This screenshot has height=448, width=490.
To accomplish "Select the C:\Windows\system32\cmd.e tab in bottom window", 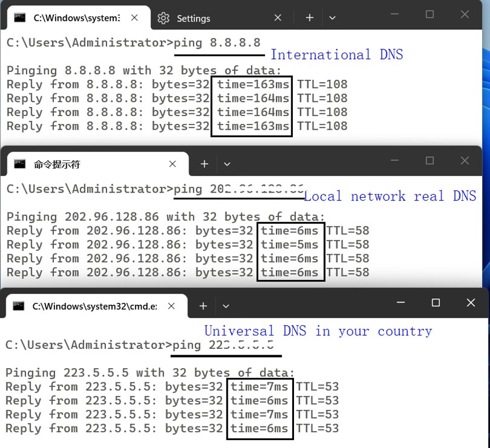I will coord(96,306).
